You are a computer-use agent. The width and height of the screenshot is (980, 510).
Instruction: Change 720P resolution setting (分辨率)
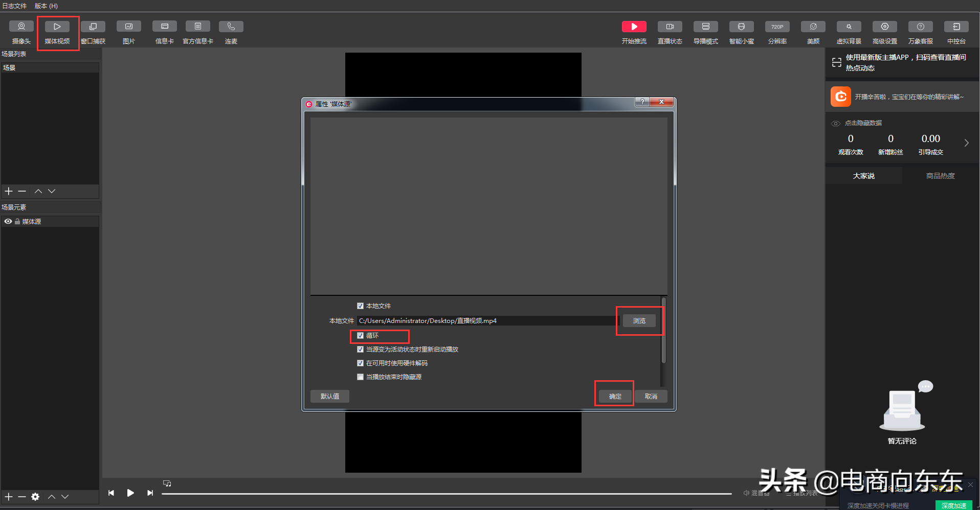pos(777,33)
